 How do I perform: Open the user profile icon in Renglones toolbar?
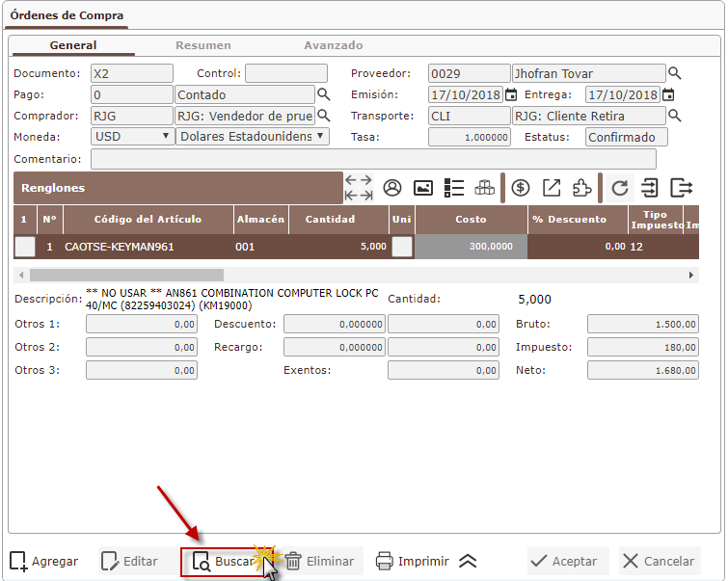[x=392, y=188]
